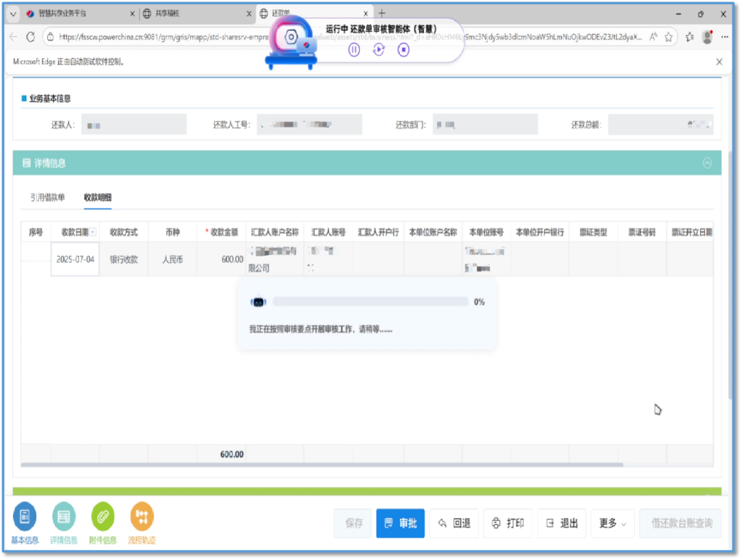Viewport: 742px width, 560px height.
Task: Click the audit progress bar
Action: (370, 302)
